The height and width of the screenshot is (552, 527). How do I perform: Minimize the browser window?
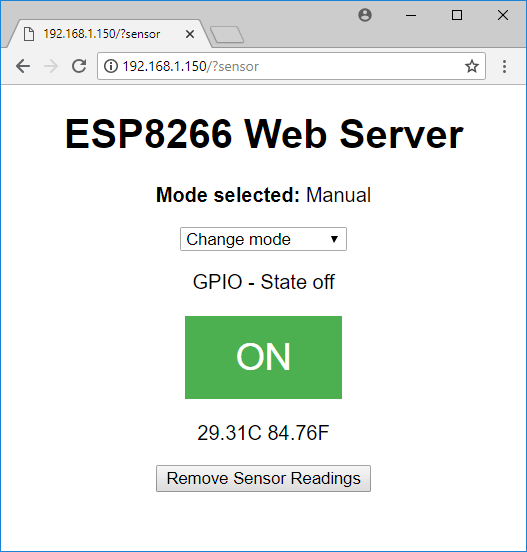coord(411,15)
